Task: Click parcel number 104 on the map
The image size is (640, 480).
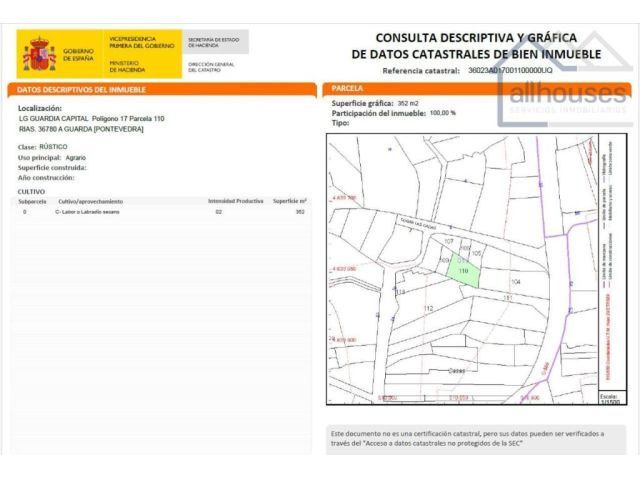Action: coord(516,282)
